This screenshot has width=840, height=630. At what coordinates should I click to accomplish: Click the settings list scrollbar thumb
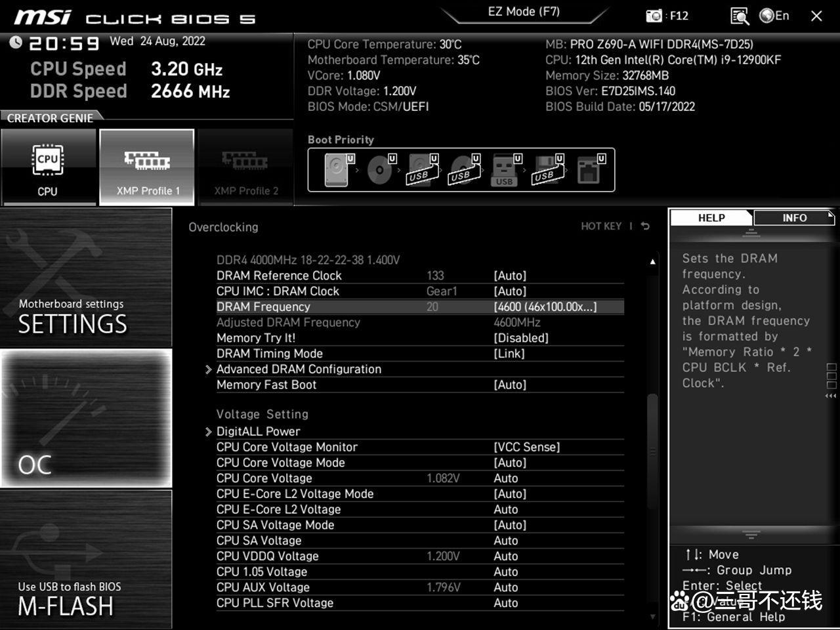pyautogui.click(x=652, y=451)
